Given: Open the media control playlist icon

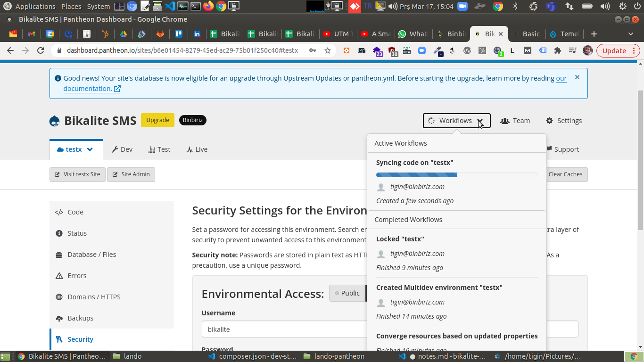Looking at the screenshot, I should point(572,50).
